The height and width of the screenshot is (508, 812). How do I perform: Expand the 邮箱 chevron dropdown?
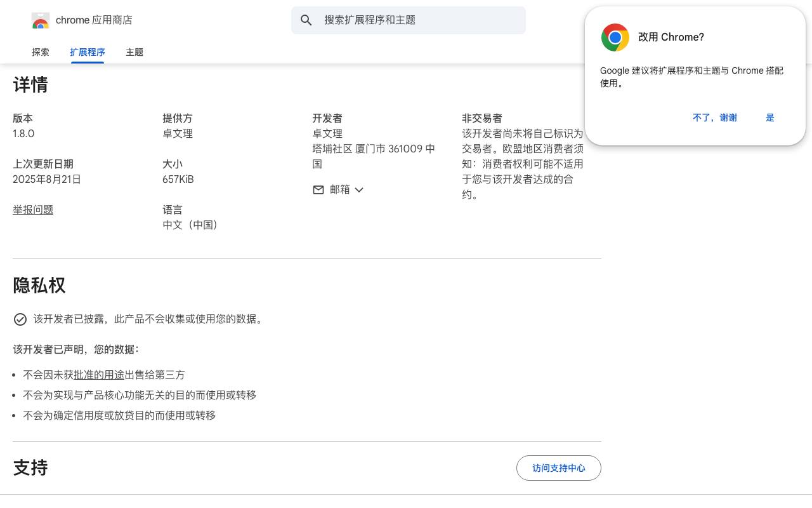(359, 190)
